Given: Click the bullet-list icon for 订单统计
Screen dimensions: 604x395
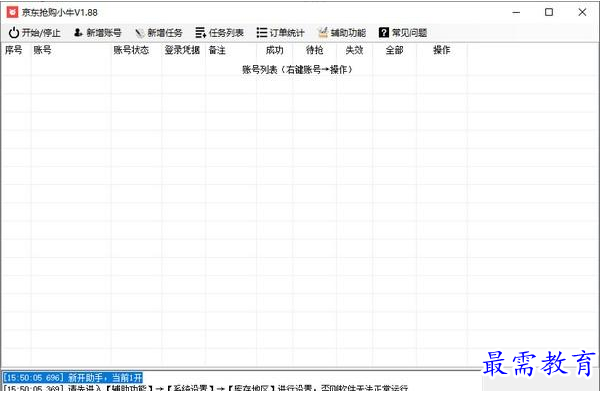Looking at the screenshot, I should (x=262, y=33).
